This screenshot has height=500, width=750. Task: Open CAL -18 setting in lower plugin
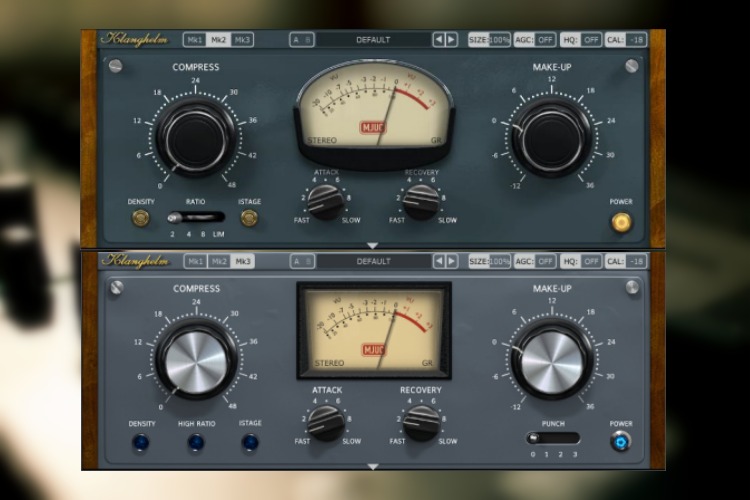pyautogui.click(x=626, y=261)
